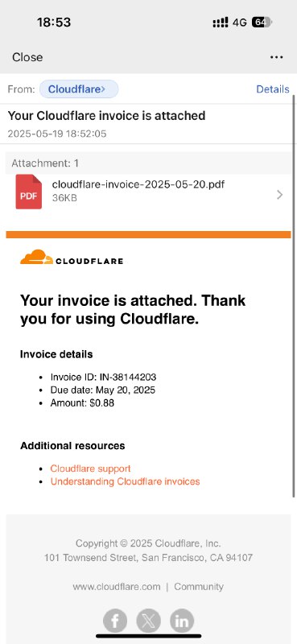The height and width of the screenshot is (644, 297).
Task: Tap the 18:53 clock in status bar
Action: pyautogui.click(x=54, y=23)
